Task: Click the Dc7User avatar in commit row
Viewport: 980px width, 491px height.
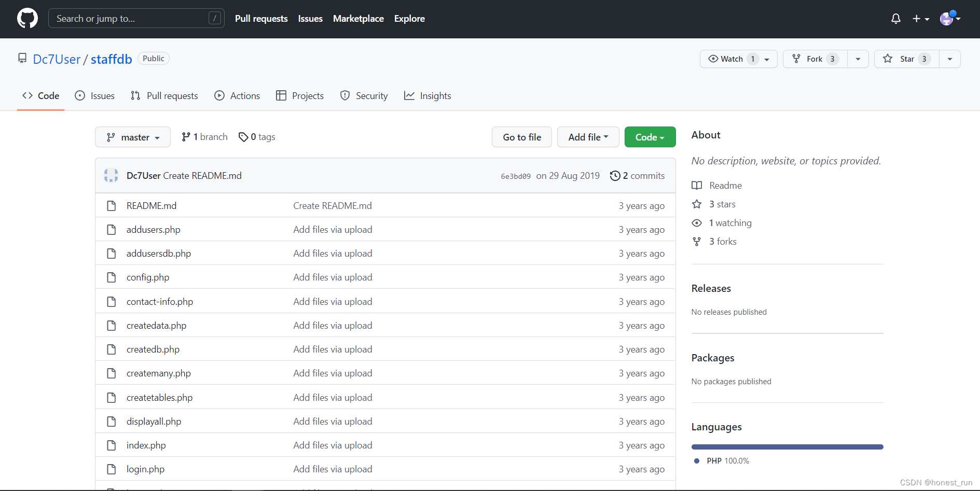Action: [x=111, y=175]
